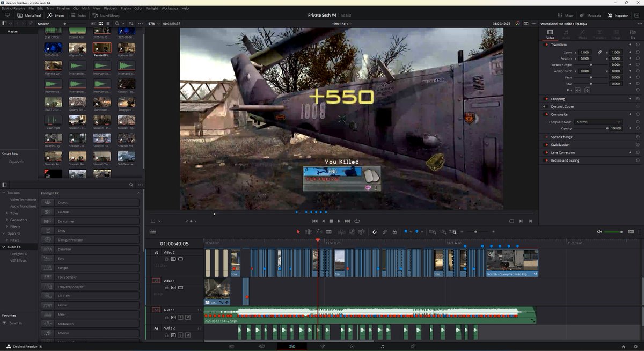The image size is (644, 351).
Task: Reset the Transform section
Action: [638, 45]
